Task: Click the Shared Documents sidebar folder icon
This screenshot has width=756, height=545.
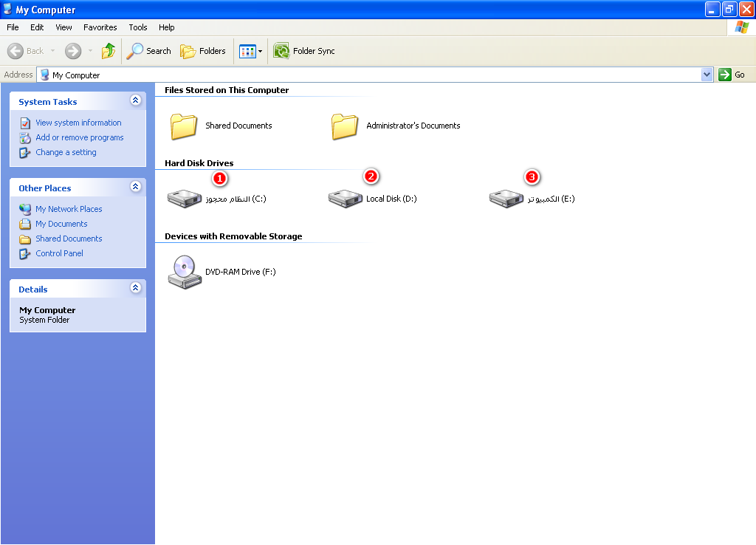Action: (25, 239)
